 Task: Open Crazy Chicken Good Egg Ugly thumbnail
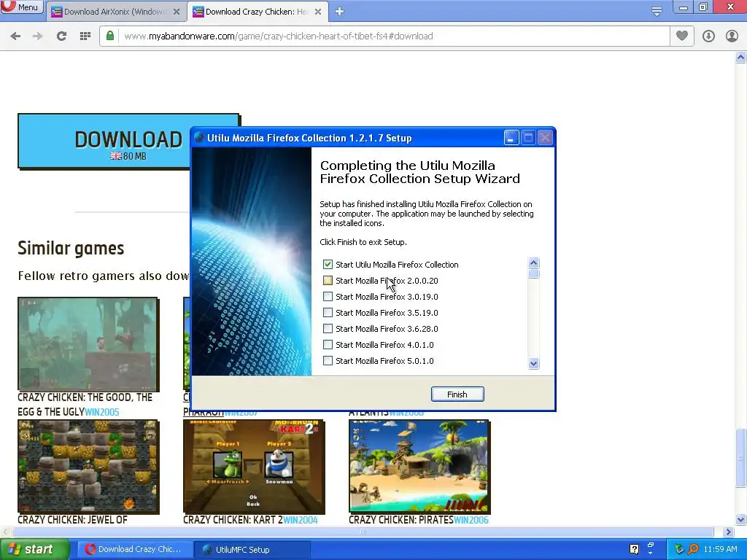[x=88, y=344]
